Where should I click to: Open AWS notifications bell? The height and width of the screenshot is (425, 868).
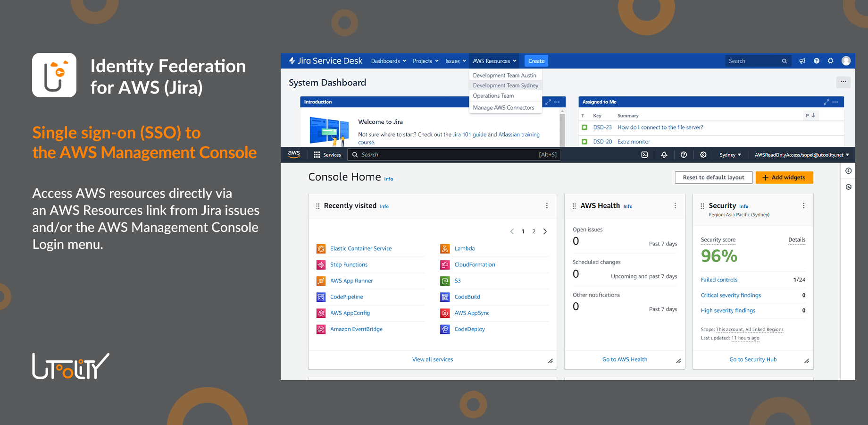[x=664, y=155]
